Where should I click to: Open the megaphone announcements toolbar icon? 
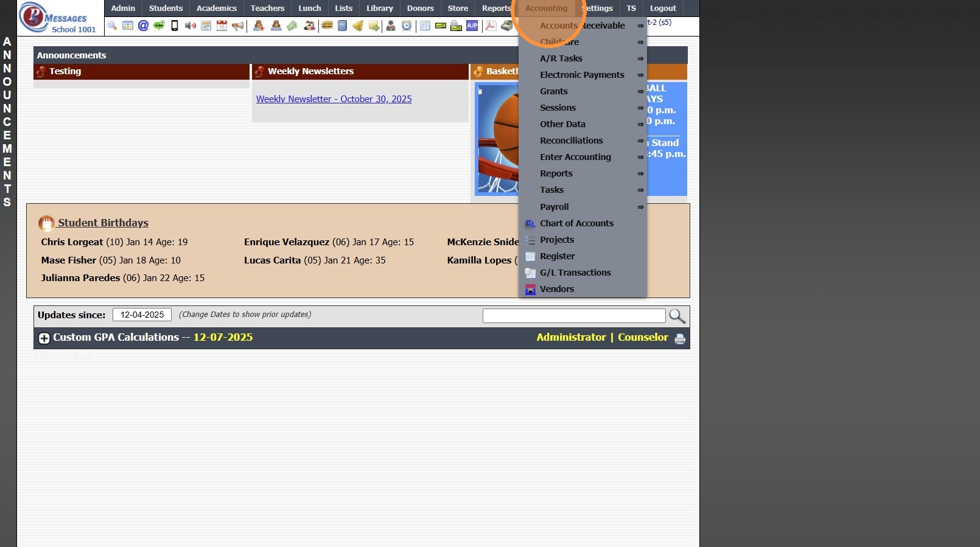(x=238, y=26)
